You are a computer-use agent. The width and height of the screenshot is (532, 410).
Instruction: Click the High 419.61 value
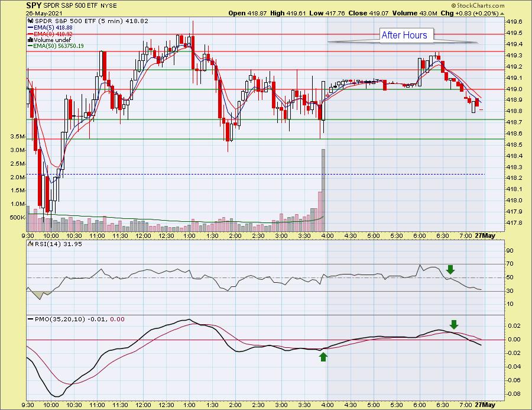(288, 13)
